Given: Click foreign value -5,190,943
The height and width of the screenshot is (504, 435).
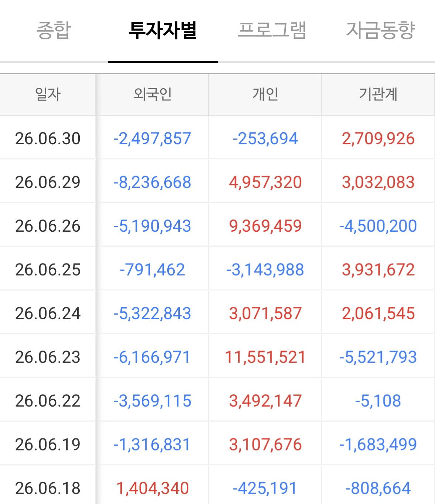Looking at the screenshot, I should point(152,226).
